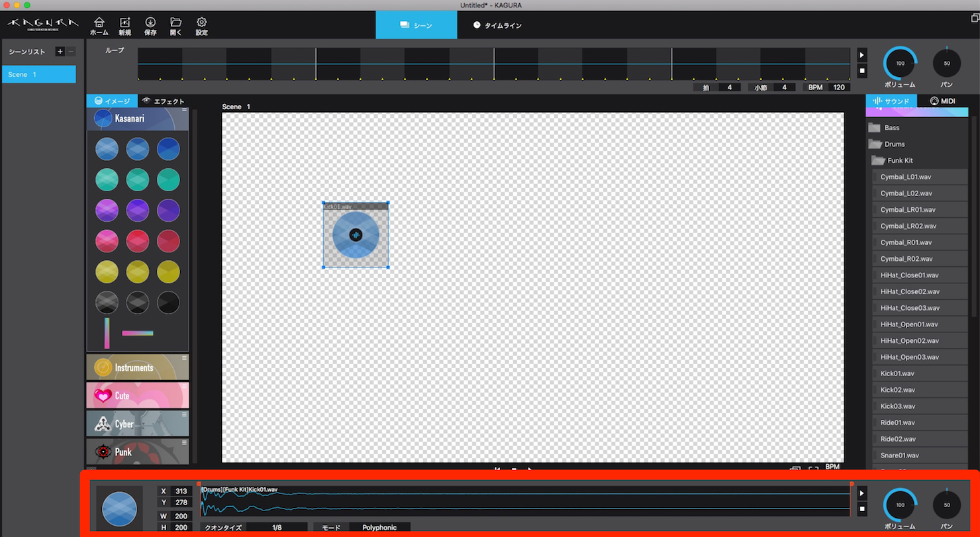
Task: Save project with 保存 icon
Action: [150, 26]
